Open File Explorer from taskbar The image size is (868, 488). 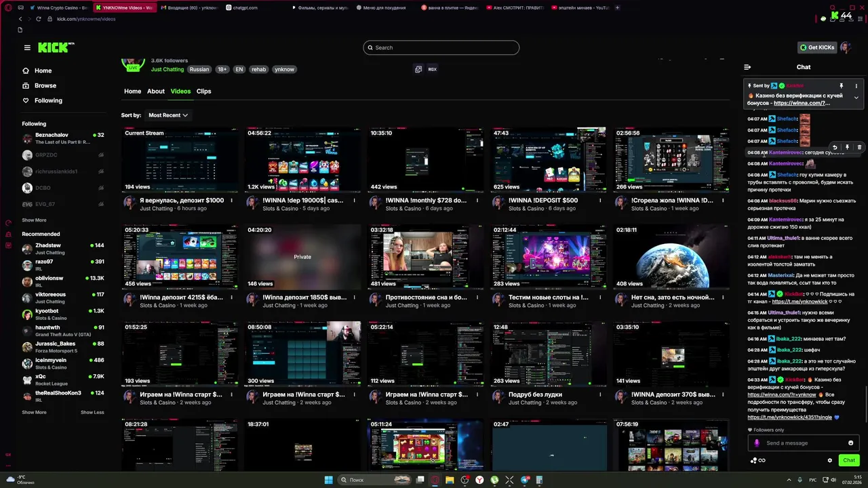[x=449, y=480]
